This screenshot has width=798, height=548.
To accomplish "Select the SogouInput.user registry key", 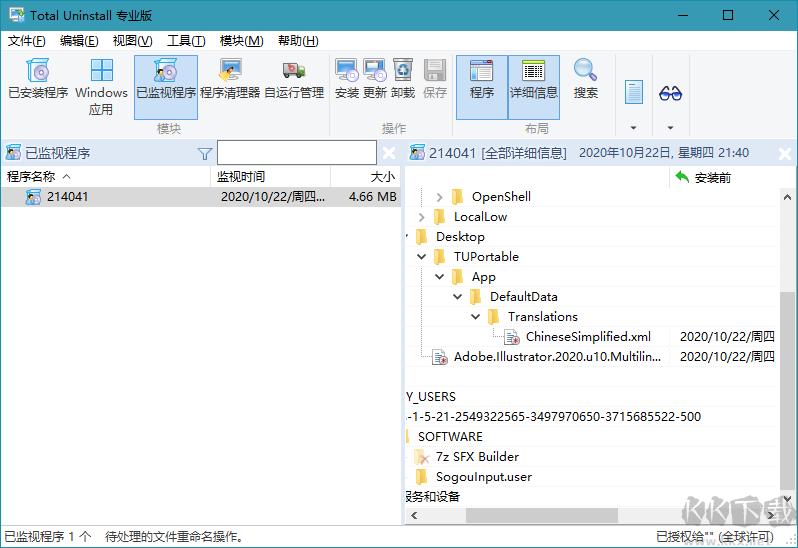I will click(x=483, y=477).
